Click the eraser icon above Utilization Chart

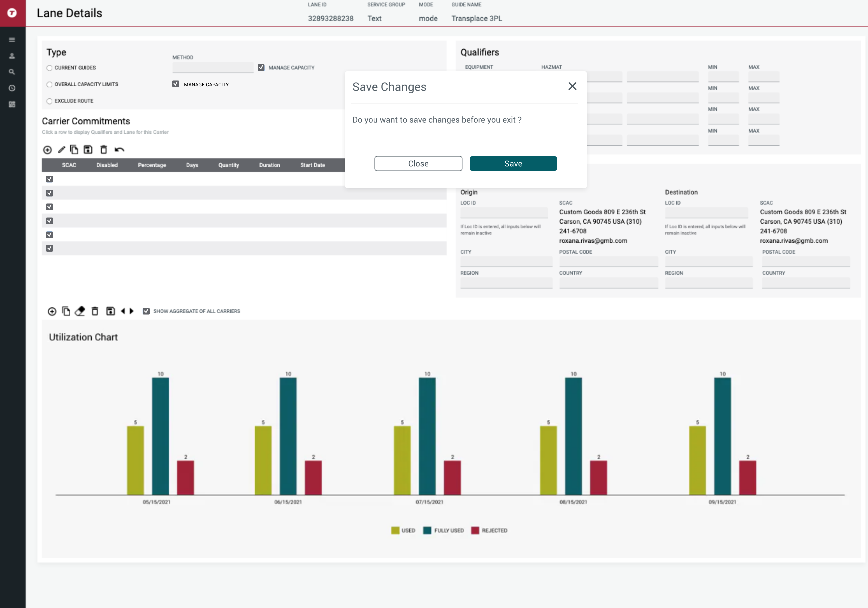[80, 311]
